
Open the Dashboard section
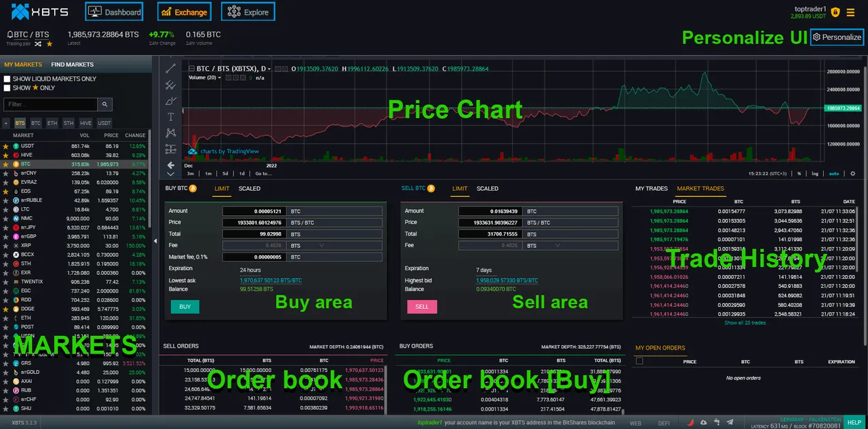(114, 12)
